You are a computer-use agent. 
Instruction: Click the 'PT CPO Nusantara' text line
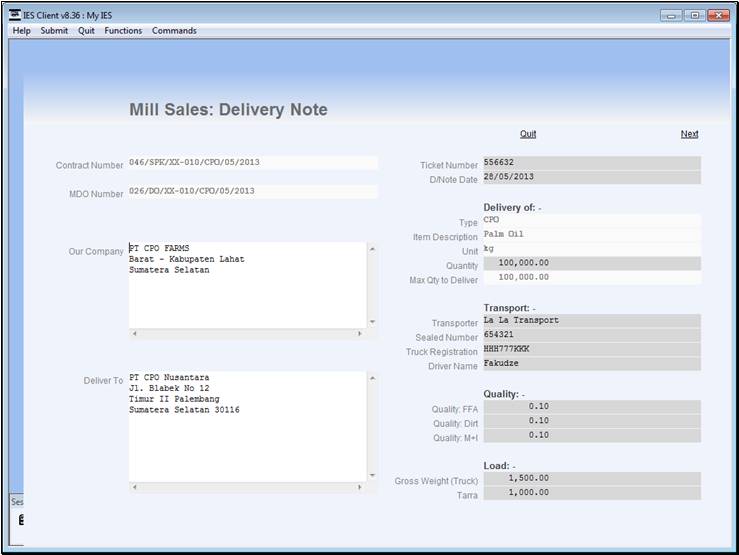pyautogui.click(x=169, y=377)
